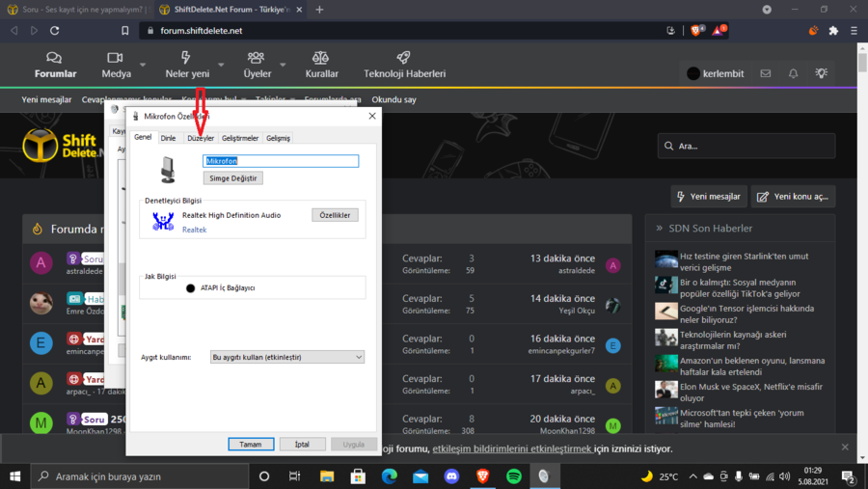This screenshot has width=868, height=489.
Task: Open the notifications bell icon
Action: (793, 73)
